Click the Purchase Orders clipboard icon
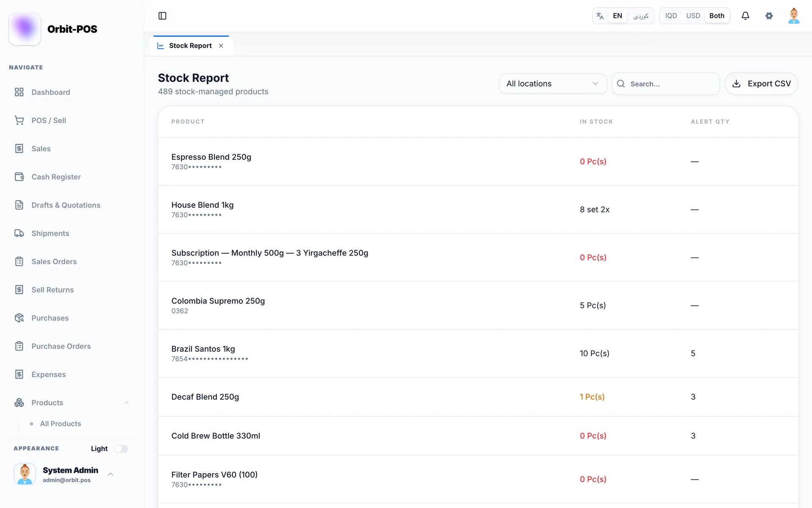Screen dimensions: 812x508 click(x=19, y=346)
